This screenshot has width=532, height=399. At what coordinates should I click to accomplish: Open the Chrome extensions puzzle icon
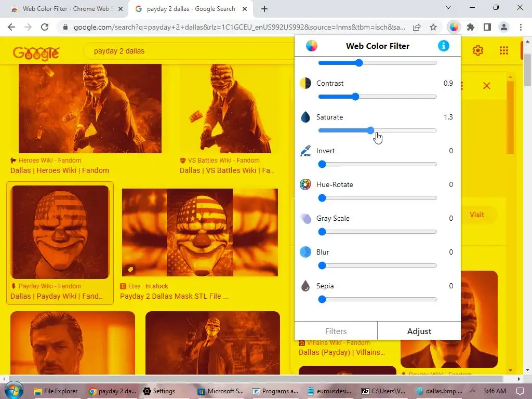[x=471, y=27]
